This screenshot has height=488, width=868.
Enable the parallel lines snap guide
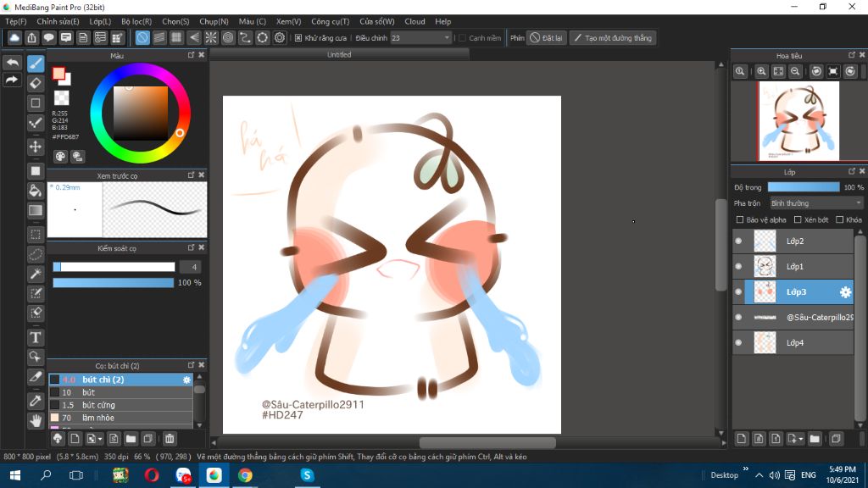[x=159, y=37]
